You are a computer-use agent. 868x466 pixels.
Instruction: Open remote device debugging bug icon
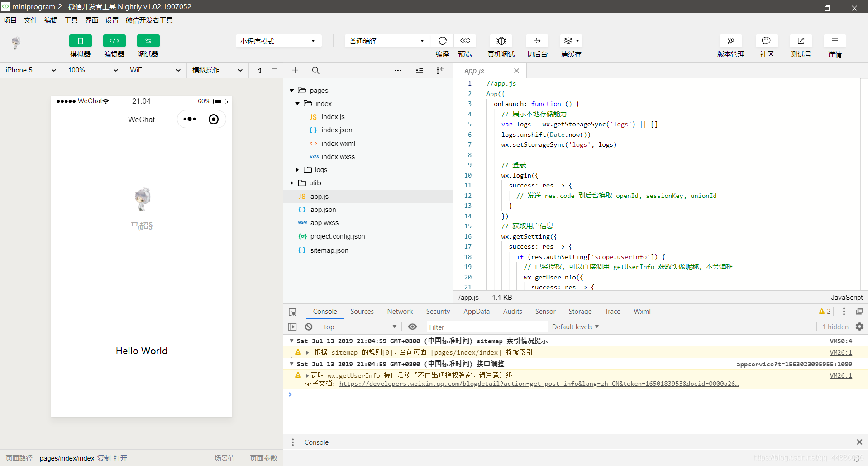click(501, 41)
